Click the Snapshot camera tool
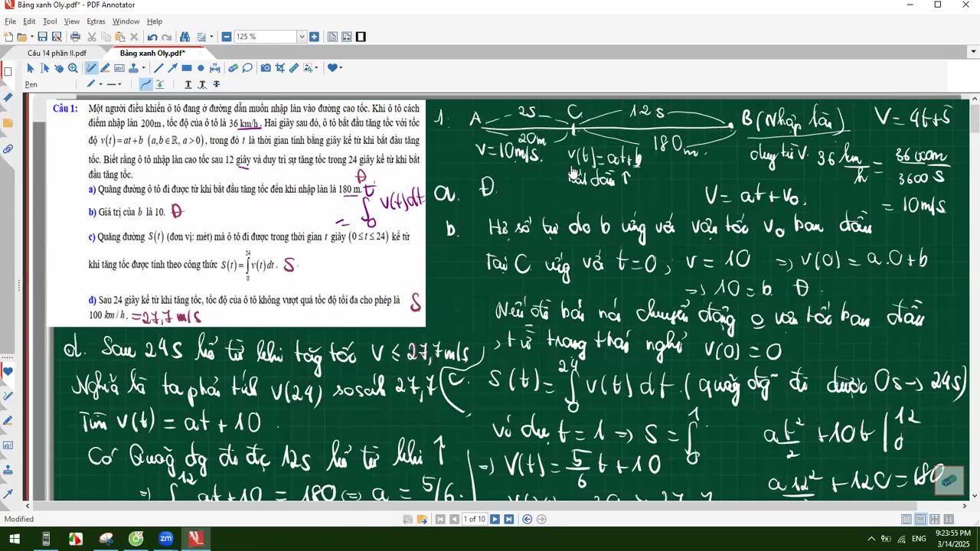 pos(266,68)
